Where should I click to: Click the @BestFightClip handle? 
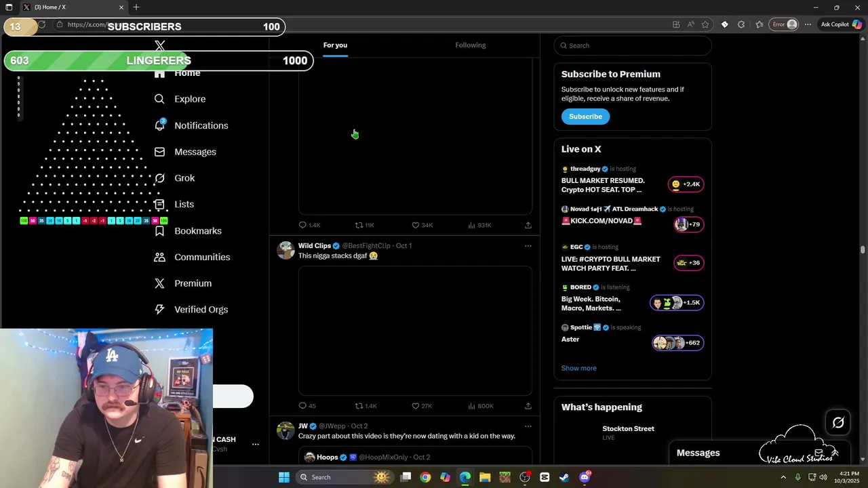[366, 246]
